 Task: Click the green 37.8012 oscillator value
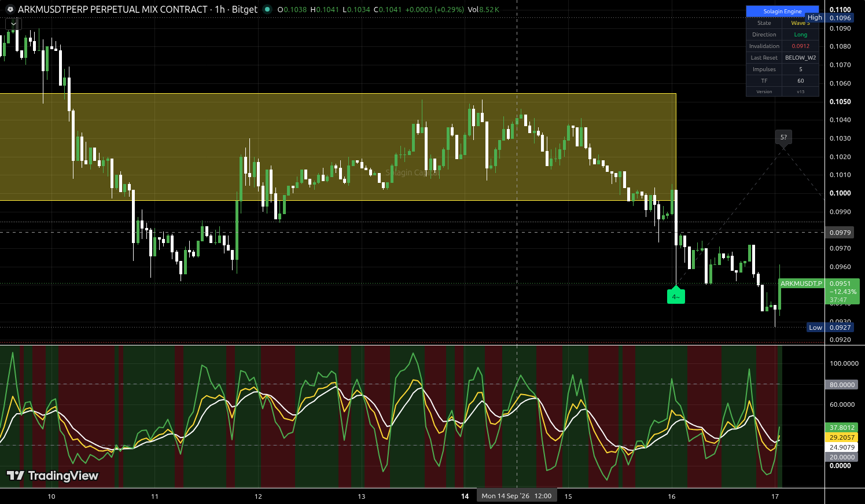(842, 428)
